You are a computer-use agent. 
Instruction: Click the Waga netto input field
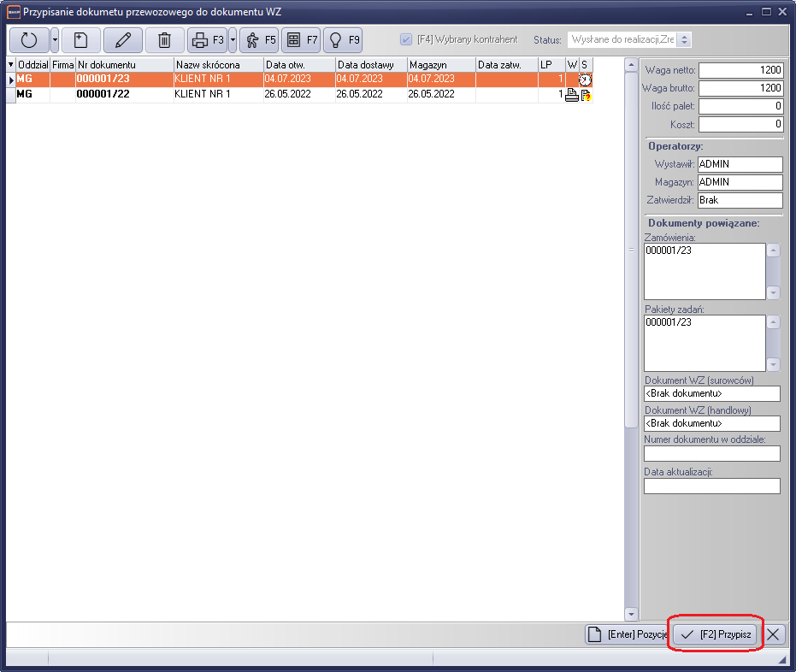click(741, 70)
